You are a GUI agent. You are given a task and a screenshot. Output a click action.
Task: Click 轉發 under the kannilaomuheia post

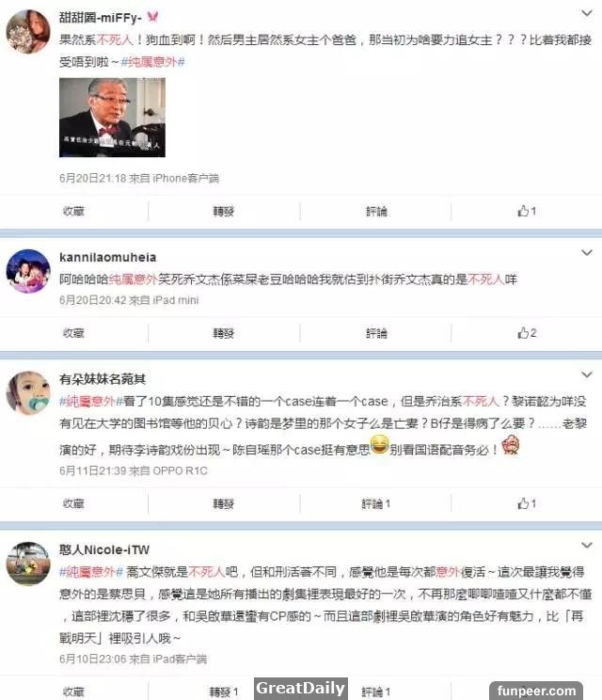coord(224,333)
